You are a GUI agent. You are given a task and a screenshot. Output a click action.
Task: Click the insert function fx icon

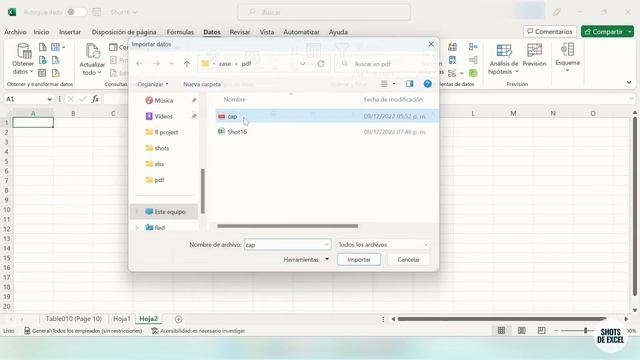click(95, 99)
